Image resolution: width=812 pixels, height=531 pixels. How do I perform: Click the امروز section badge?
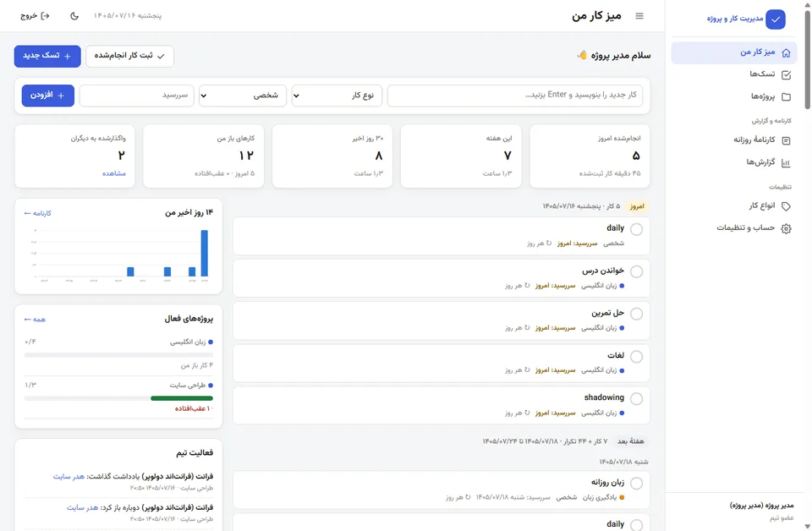637,206
